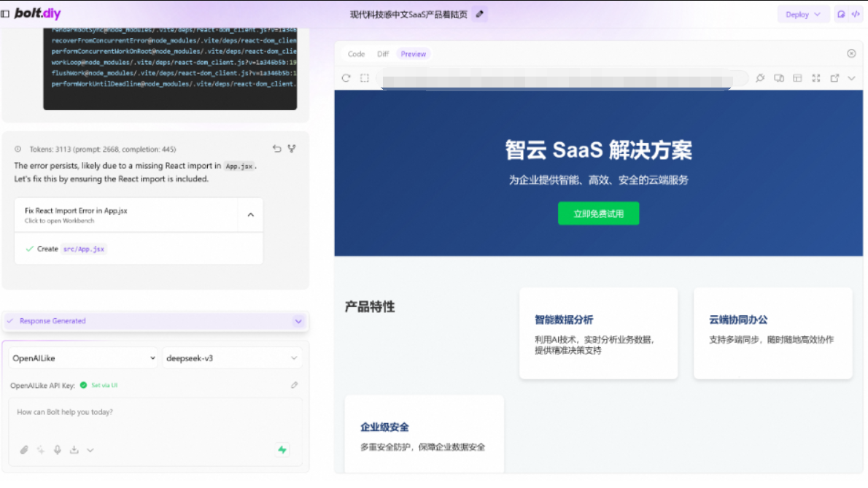
Task: Toggle the sidebar icon beside bolt.diy logo
Action: tap(5, 14)
